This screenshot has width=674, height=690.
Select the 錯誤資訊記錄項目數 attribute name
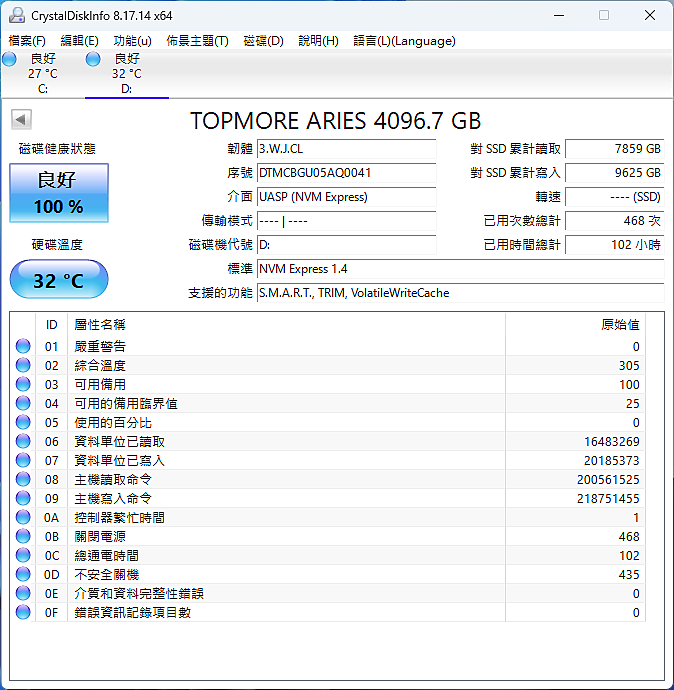(x=132, y=612)
